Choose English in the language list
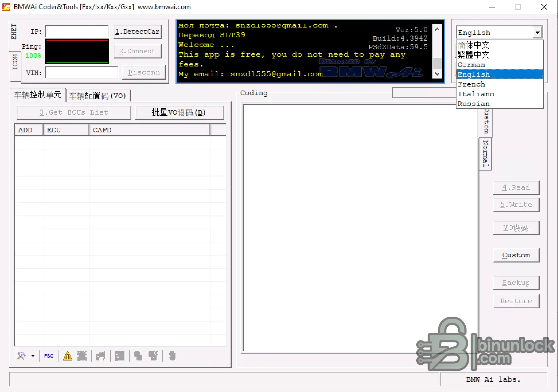Screen dimensions: 558x392 500,74
